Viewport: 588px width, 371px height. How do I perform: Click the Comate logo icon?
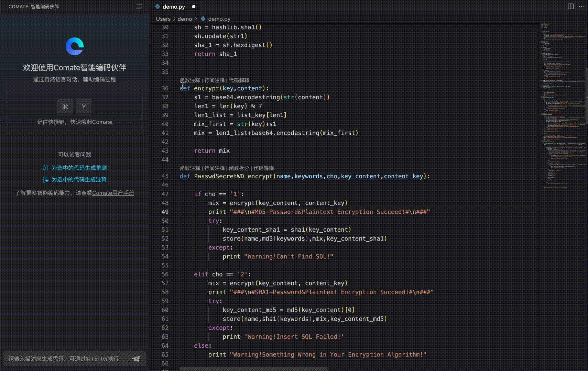click(75, 46)
